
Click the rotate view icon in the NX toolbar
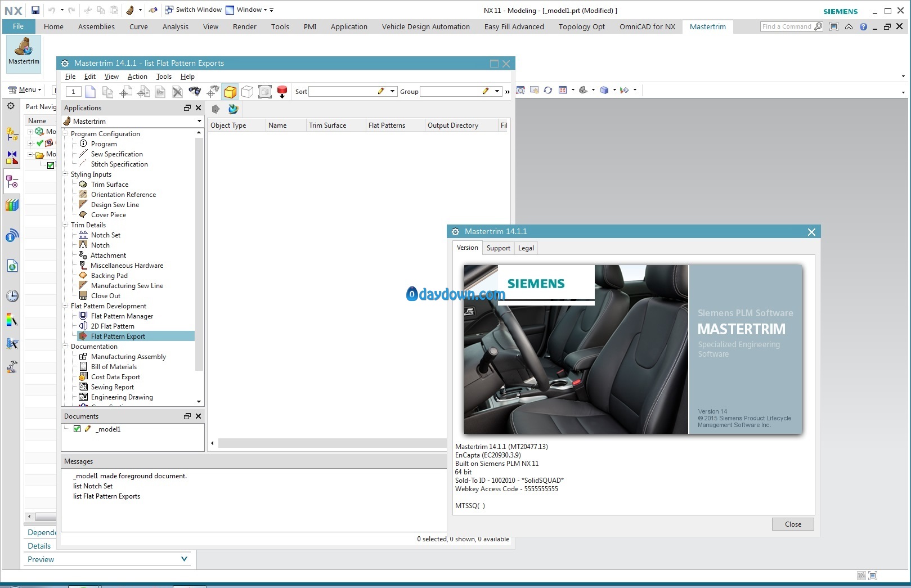(548, 90)
